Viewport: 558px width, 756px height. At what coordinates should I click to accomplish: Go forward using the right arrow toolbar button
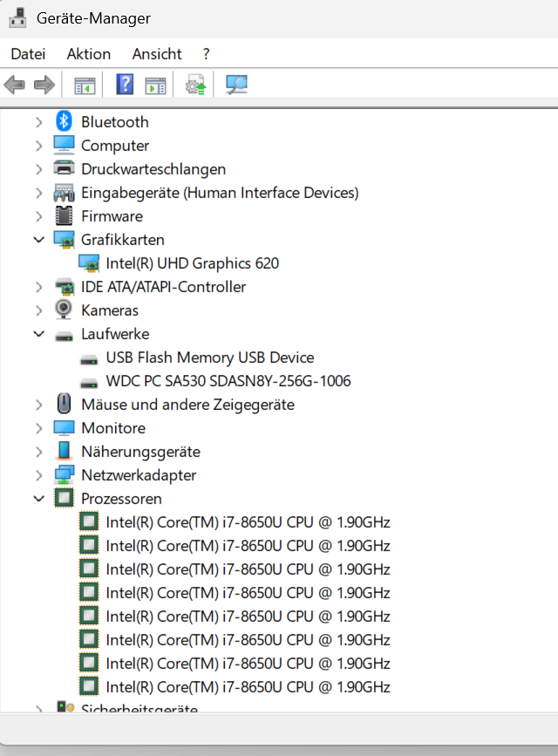(44, 85)
